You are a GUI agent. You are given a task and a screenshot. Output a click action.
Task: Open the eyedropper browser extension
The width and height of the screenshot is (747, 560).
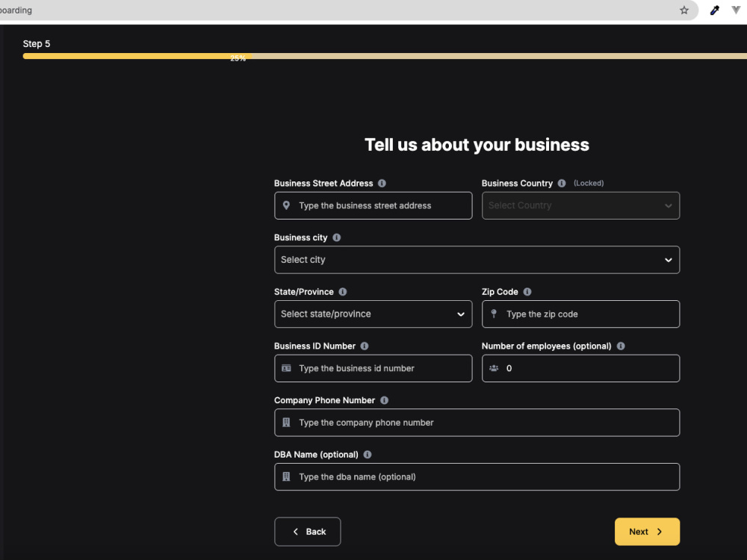pyautogui.click(x=715, y=10)
